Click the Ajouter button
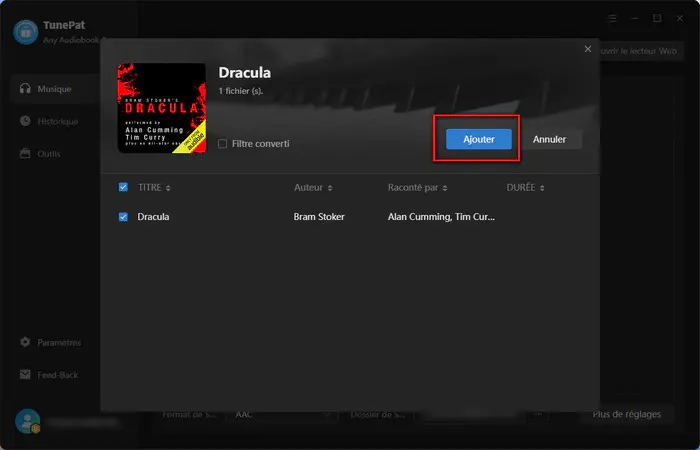This screenshot has height=450, width=700. (x=479, y=139)
